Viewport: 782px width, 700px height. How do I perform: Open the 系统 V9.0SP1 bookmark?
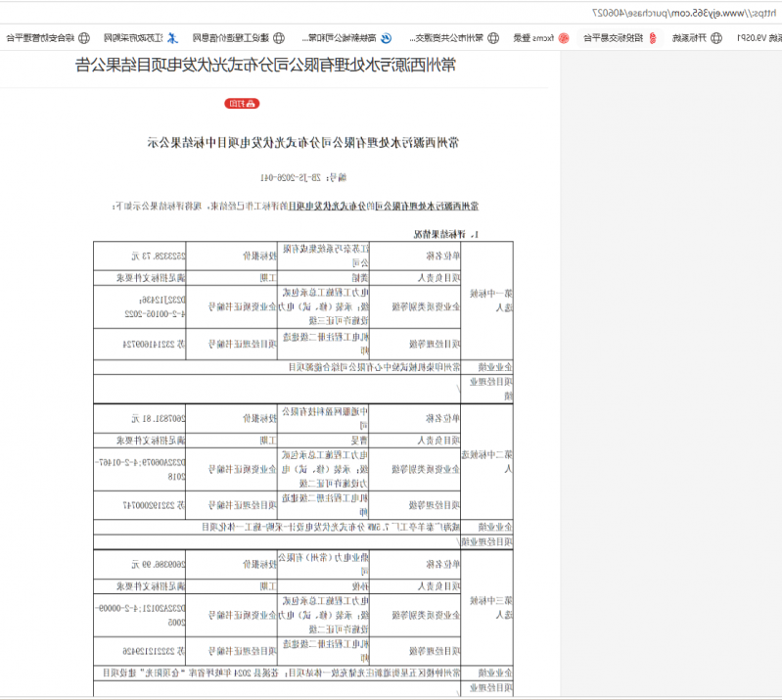point(759,38)
